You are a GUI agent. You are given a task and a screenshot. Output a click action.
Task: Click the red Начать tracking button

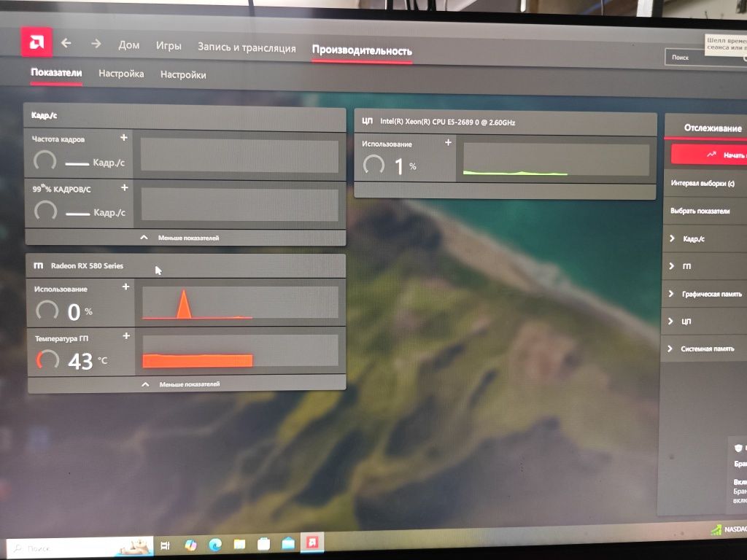(709, 155)
